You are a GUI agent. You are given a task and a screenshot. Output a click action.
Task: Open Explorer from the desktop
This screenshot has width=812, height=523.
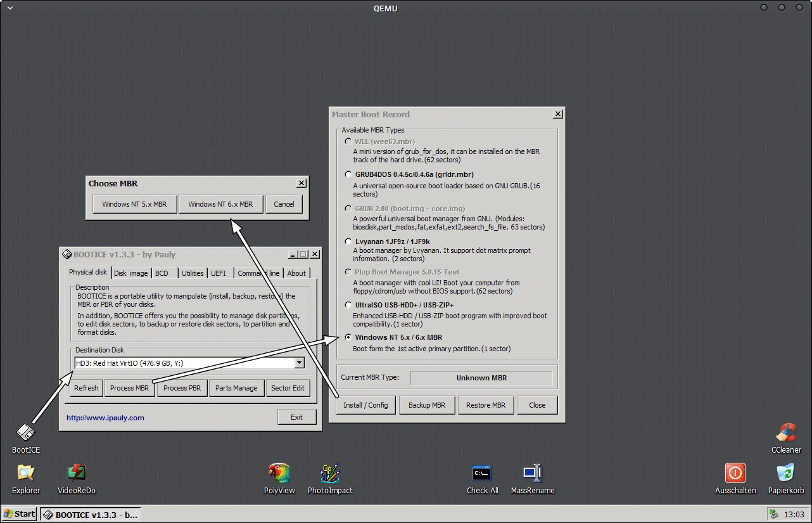(25, 474)
